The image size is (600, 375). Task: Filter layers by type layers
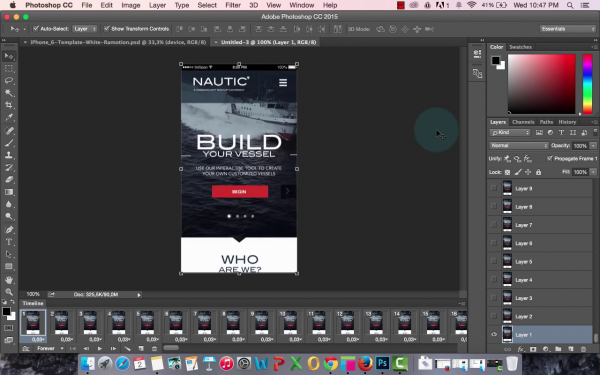pyautogui.click(x=561, y=133)
